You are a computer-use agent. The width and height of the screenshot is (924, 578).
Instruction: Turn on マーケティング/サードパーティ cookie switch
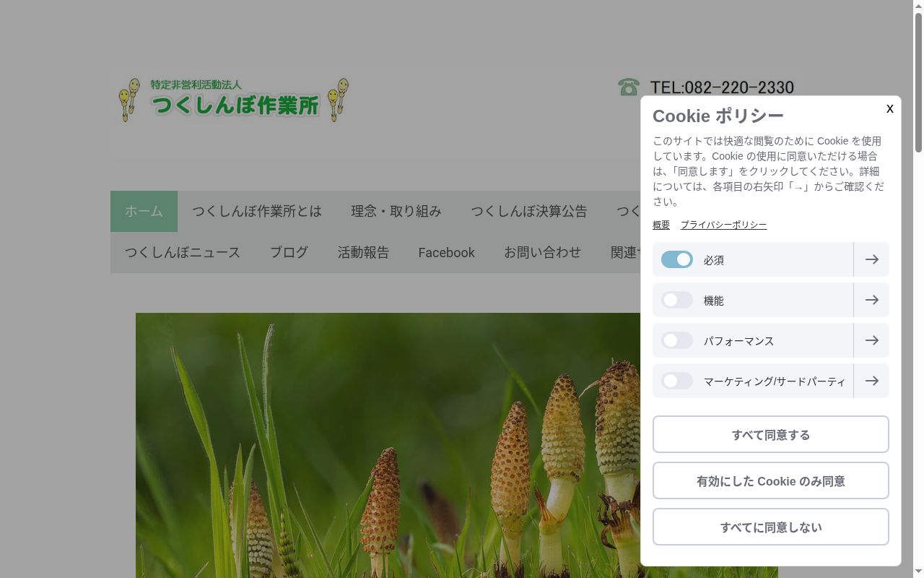click(677, 381)
